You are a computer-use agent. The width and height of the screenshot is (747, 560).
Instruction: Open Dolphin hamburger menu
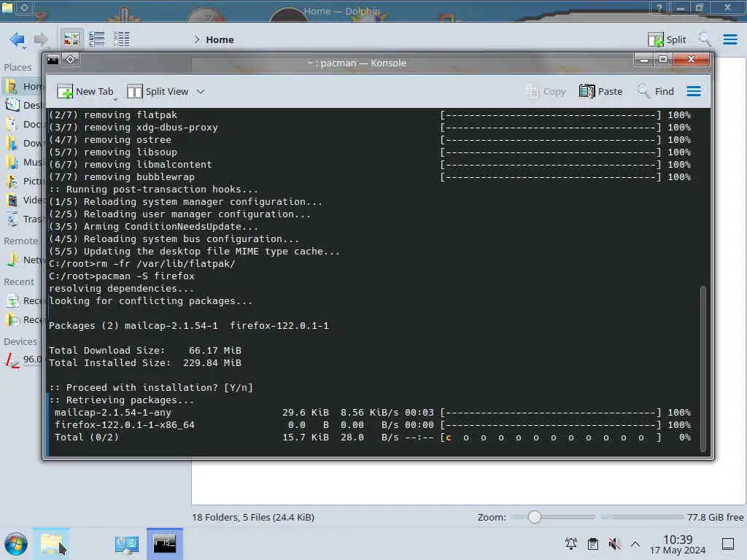coord(729,39)
